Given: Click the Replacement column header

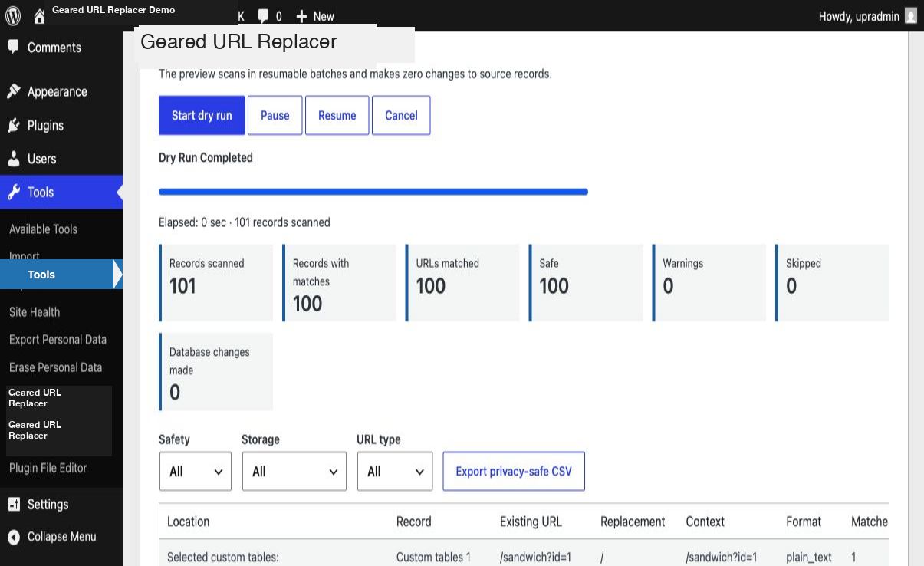Looking at the screenshot, I should (633, 522).
